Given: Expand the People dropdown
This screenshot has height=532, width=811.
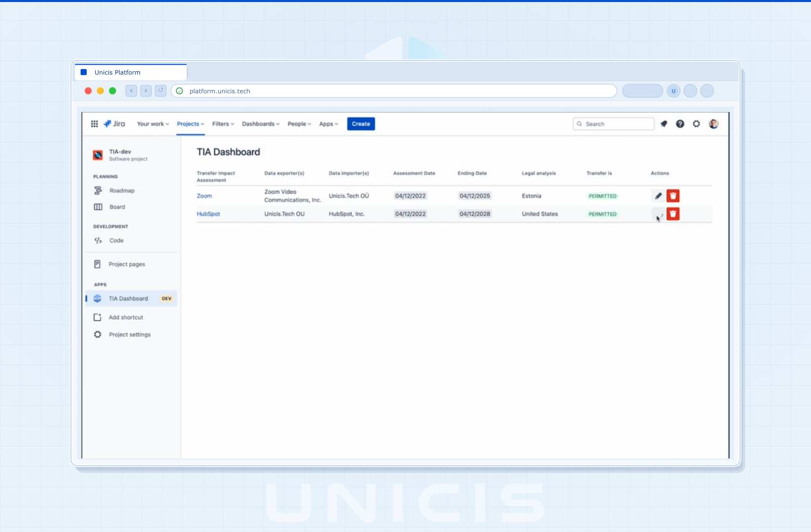Looking at the screenshot, I should point(300,124).
